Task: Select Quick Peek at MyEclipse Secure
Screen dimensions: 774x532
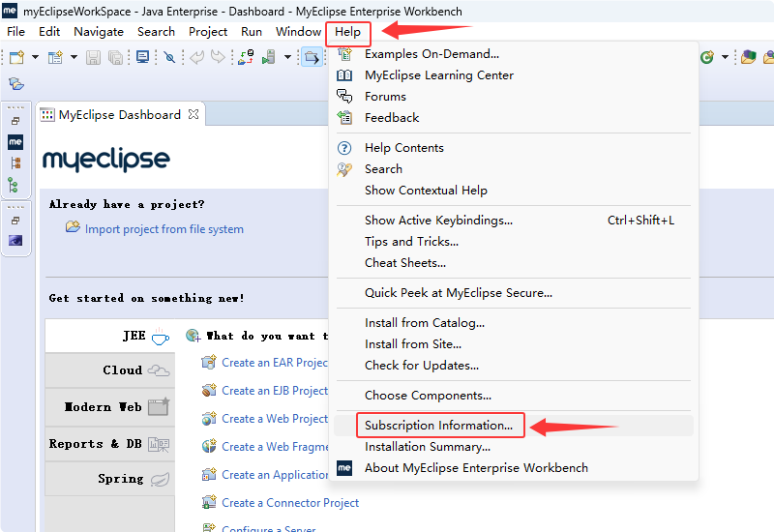Action: point(514,293)
